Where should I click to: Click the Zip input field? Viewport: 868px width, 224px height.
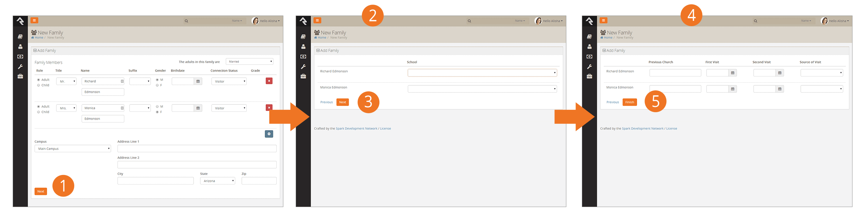pyautogui.click(x=259, y=181)
